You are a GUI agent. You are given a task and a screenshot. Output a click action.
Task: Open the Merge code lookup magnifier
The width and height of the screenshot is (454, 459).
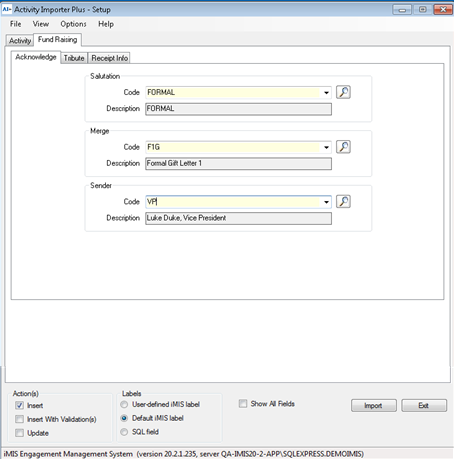click(x=343, y=147)
